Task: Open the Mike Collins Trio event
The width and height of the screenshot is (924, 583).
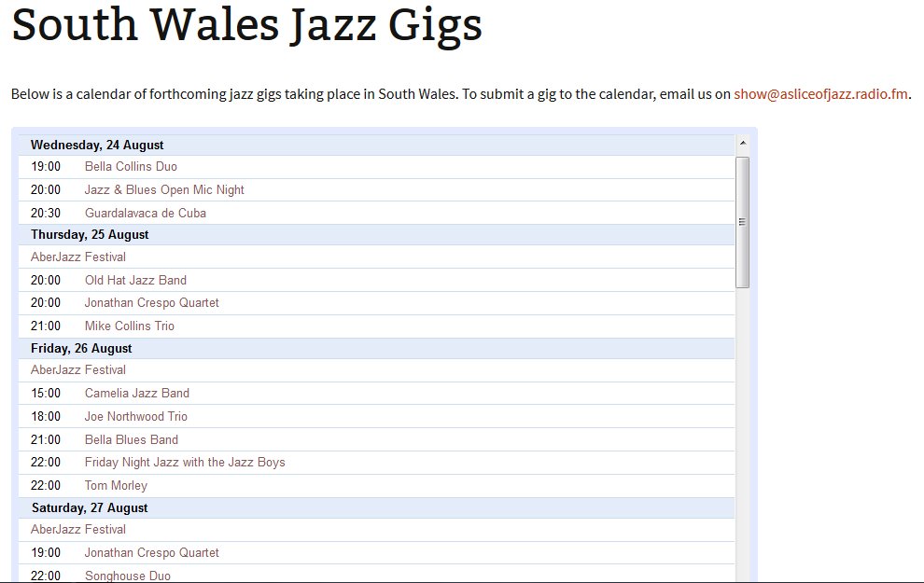Action: coord(130,326)
